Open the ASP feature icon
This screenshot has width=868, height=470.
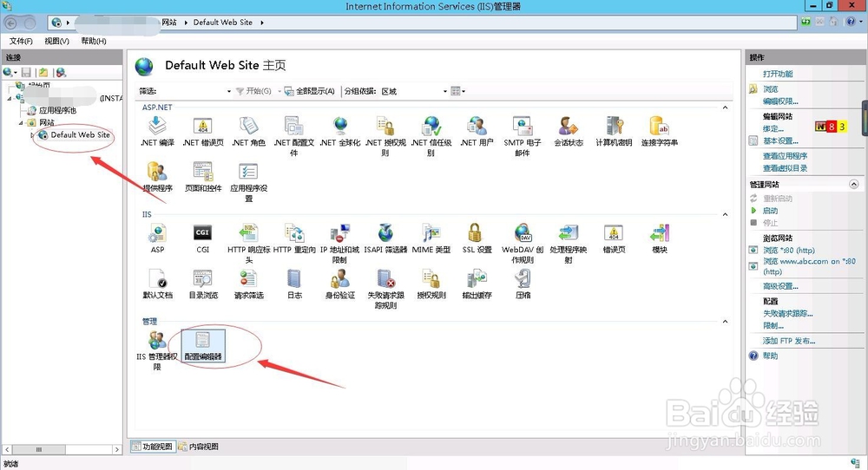[x=157, y=238]
